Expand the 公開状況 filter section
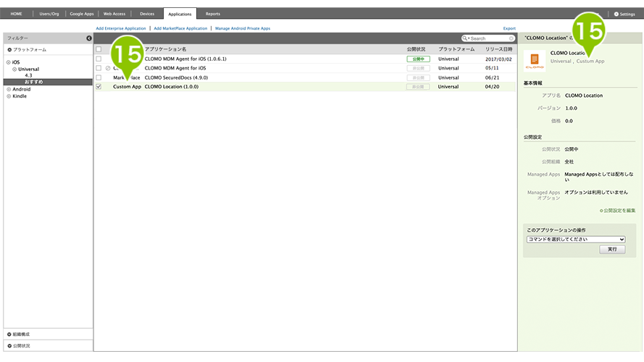 [19, 345]
